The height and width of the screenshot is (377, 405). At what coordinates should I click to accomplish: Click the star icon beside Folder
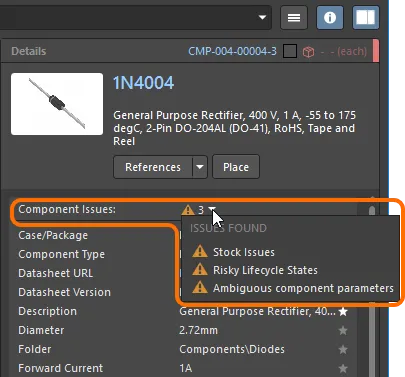click(x=343, y=350)
